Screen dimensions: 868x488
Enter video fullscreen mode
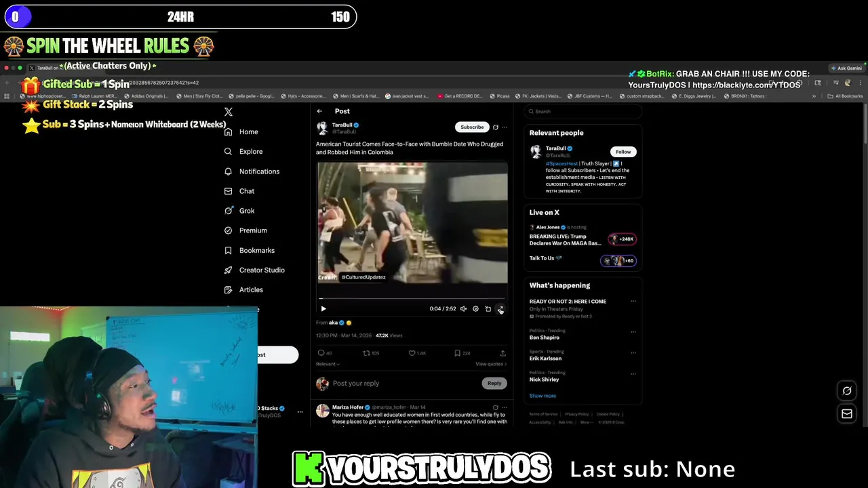tap(500, 308)
